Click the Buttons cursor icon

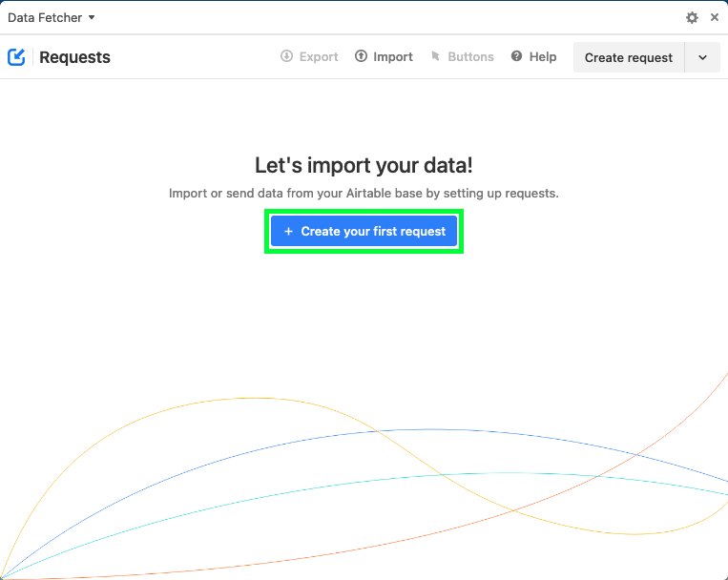coord(435,56)
